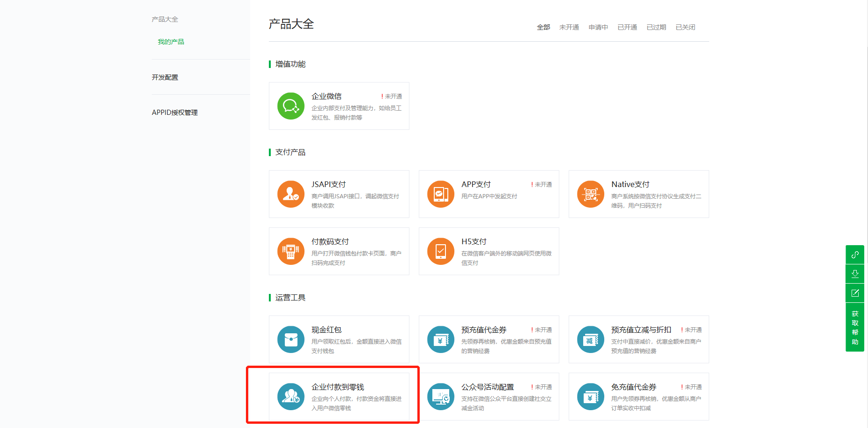
Task: Switch to the 未开通 filter tab
Action: [x=569, y=27]
